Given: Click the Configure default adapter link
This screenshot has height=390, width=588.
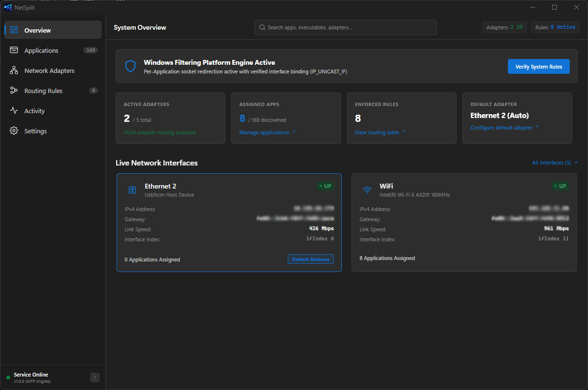Looking at the screenshot, I should 505,128.
